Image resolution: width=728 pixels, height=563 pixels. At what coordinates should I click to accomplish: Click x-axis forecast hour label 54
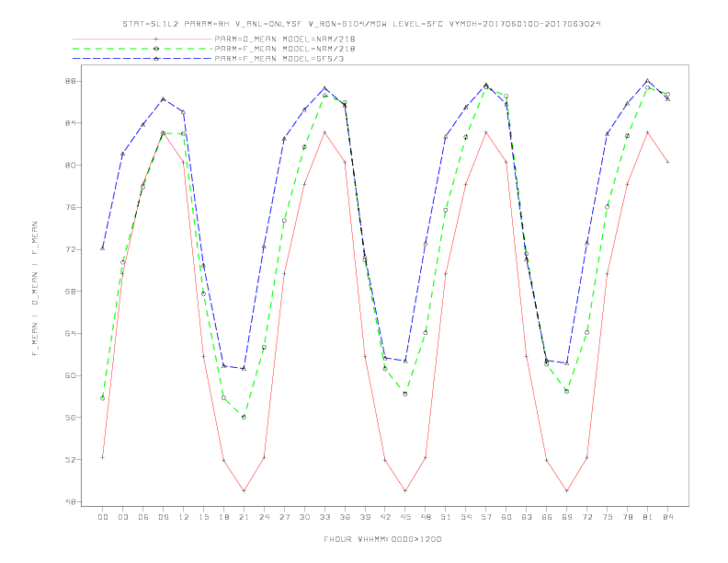point(466,517)
